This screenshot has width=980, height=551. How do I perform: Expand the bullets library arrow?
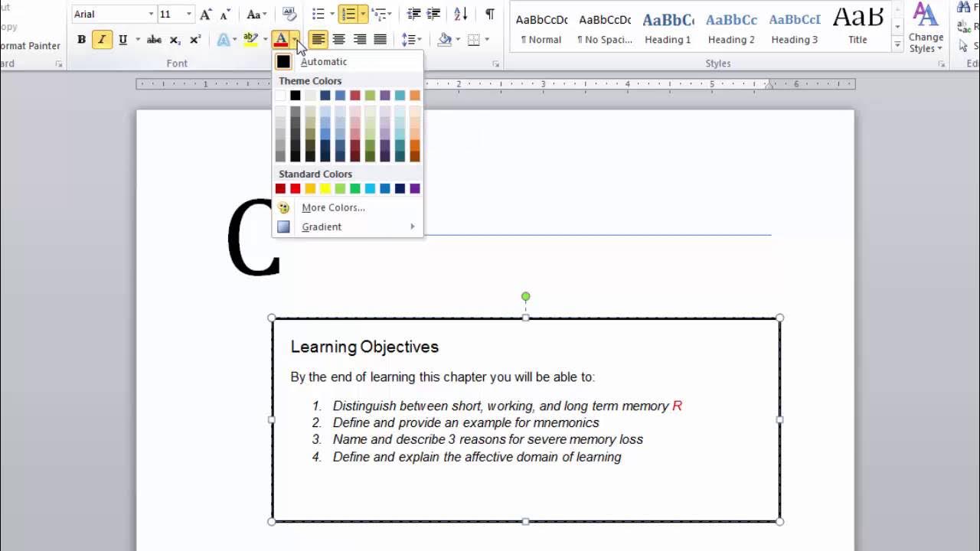tap(332, 15)
